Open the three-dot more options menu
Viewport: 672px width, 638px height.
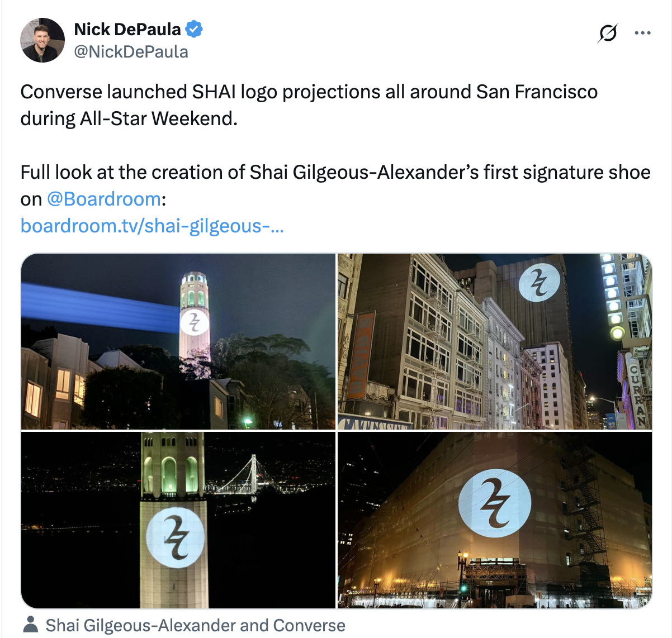[x=642, y=33]
